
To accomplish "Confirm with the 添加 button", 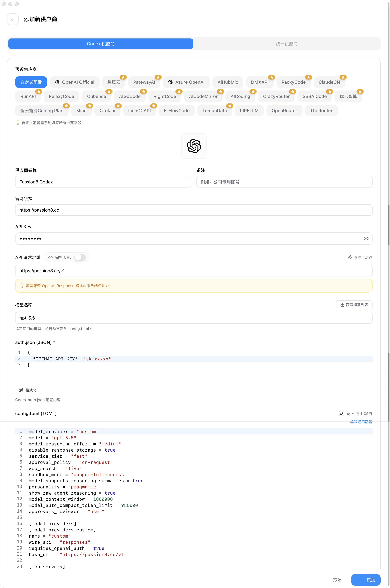I will (x=366, y=580).
